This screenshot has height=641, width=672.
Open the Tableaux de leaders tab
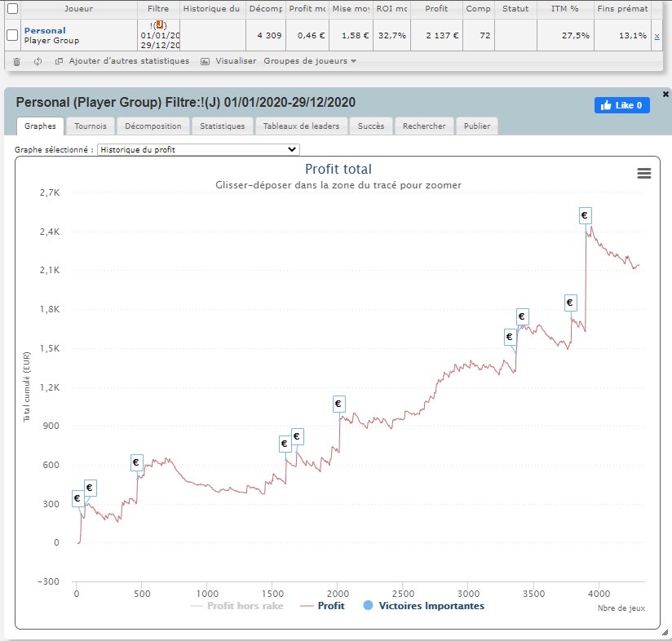(x=301, y=126)
